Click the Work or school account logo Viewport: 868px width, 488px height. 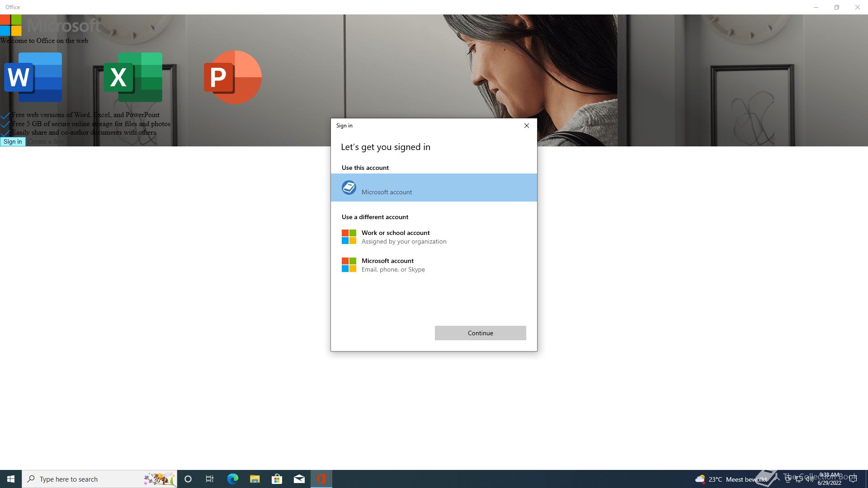(349, 237)
